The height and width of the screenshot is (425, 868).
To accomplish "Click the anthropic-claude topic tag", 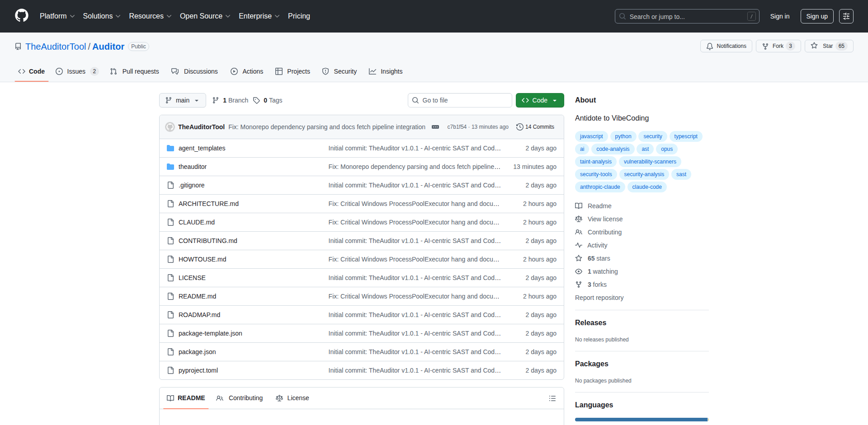I will [x=600, y=187].
